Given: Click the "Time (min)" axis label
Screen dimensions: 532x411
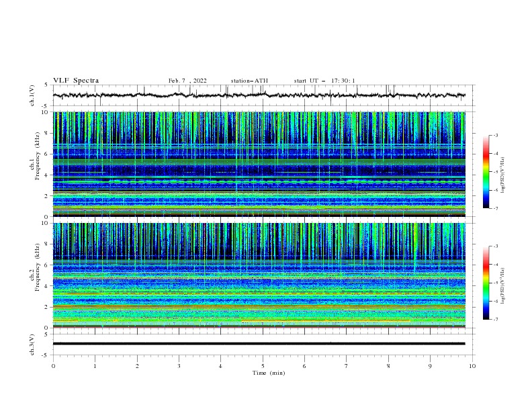Looking at the screenshot, I should 269,373.
